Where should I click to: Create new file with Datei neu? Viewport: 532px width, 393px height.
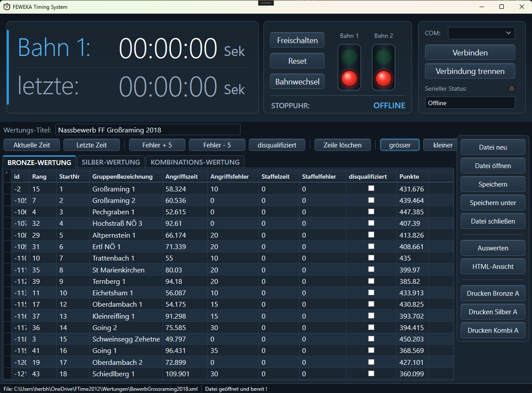click(x=493, y=147)
